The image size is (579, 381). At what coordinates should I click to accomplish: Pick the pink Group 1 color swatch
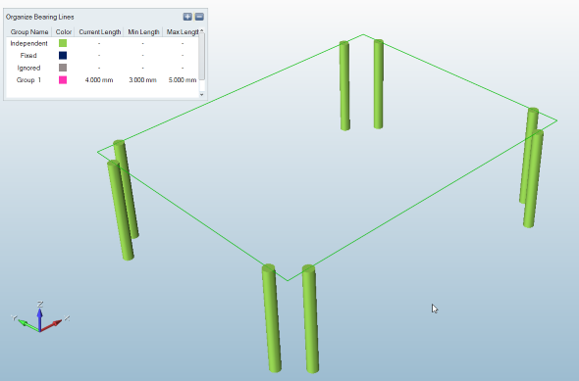tap(63, 80)
